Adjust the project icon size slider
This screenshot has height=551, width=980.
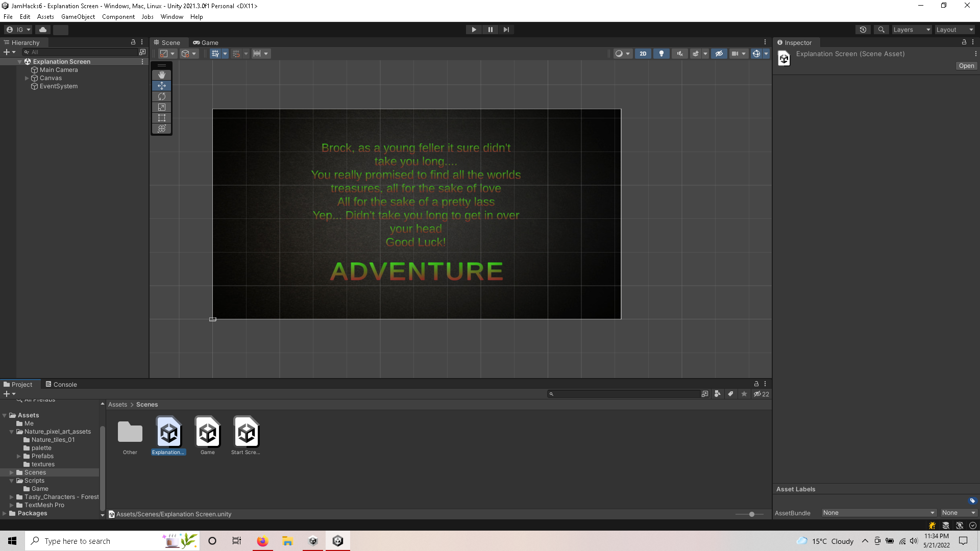(x=751, y=514)
